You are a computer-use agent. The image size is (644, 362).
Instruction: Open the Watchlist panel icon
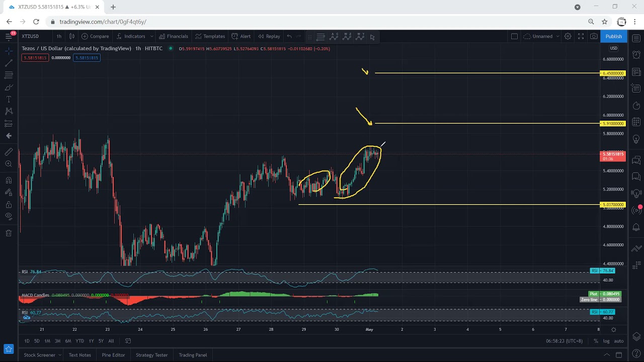(x=636, y=39)
